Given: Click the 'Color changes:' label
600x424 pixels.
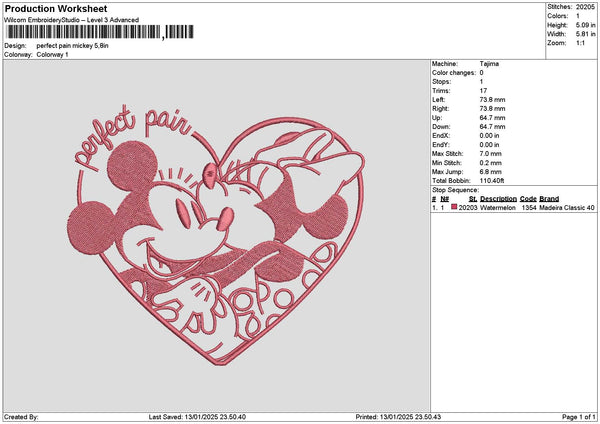Looking at the screenshot, I should 454,73.
